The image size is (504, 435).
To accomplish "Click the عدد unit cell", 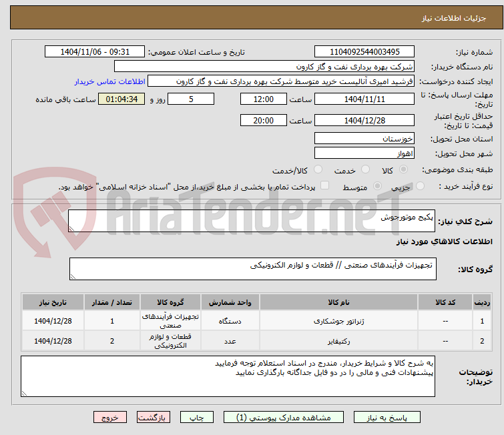I will [x=230, y=341].
